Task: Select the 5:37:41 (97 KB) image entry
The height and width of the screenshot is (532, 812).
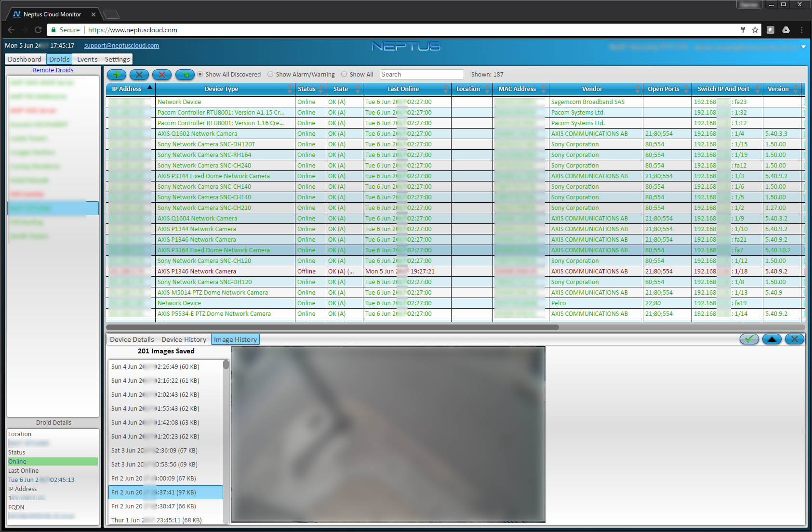Action: (165, 492)
